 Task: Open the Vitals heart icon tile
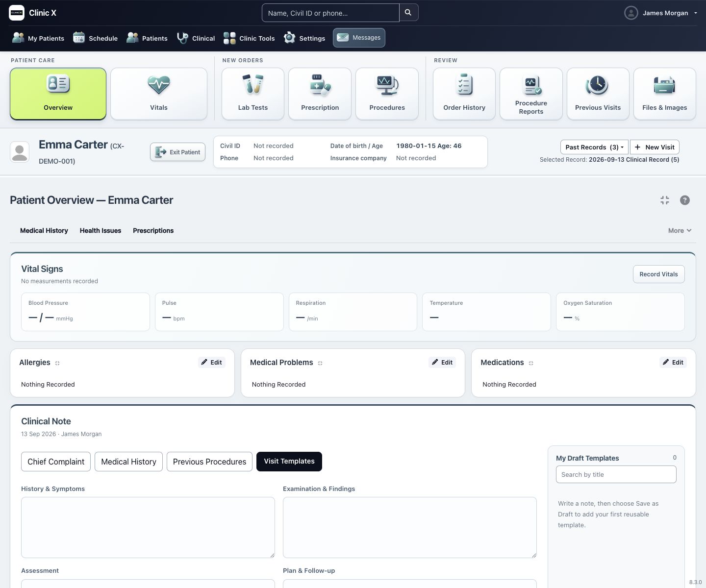[x=159, y=94]
